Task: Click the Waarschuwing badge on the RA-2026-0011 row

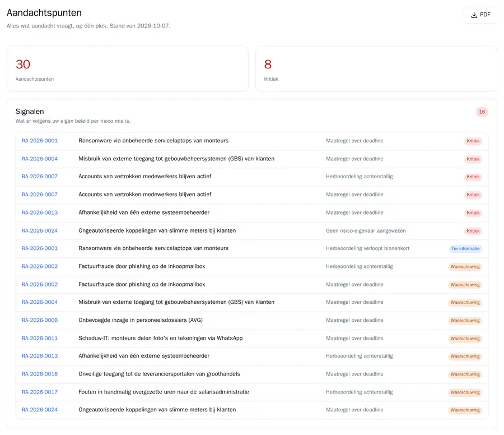Action: coord(465,339)
